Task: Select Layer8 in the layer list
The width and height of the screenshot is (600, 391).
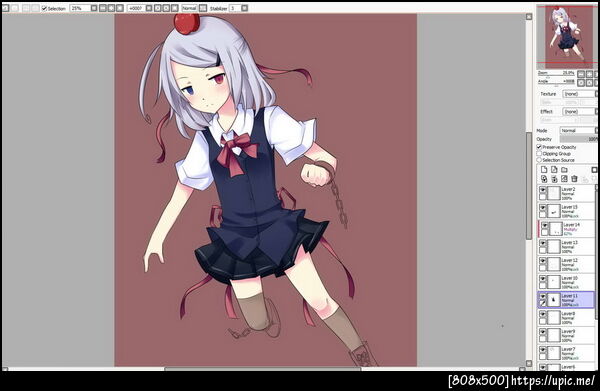Action: [567, 318]
